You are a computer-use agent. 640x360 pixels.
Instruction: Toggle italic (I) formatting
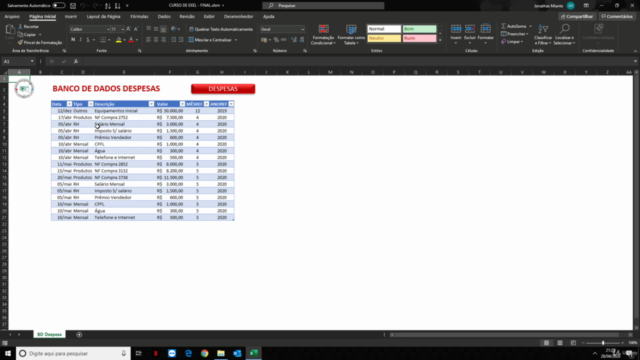tap(80, 40)
